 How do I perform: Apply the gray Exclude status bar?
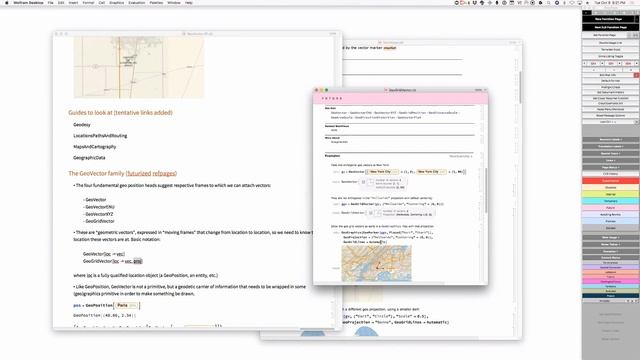click(611, 228)
